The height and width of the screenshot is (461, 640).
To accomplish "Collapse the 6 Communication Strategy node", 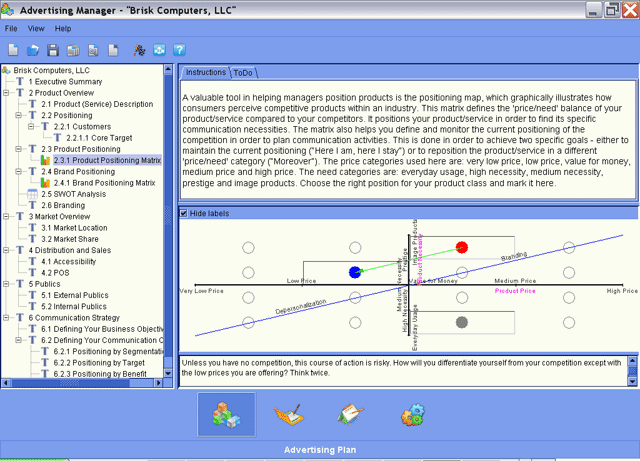I will pos(6,317).
